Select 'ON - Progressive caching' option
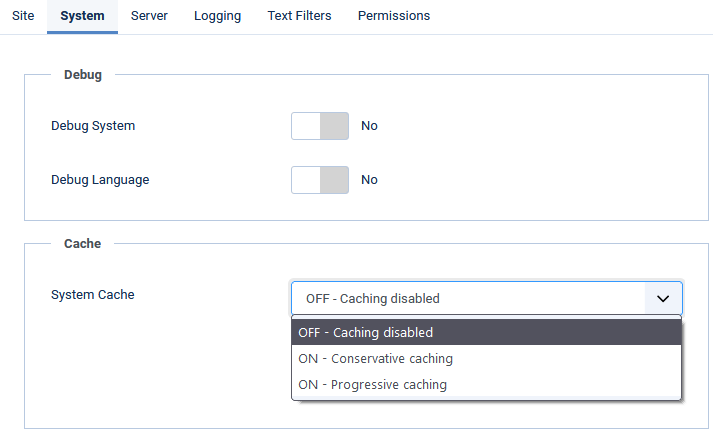 [x=372, y=385]
